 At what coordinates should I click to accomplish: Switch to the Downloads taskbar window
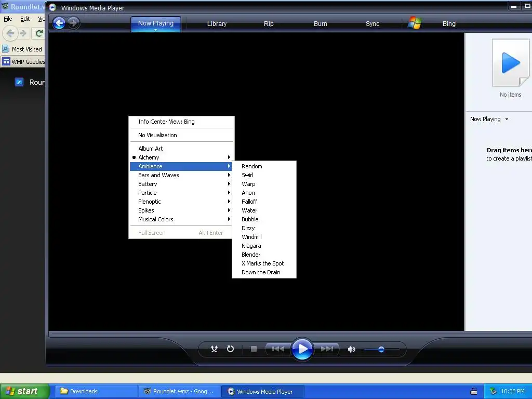point(96,391)
